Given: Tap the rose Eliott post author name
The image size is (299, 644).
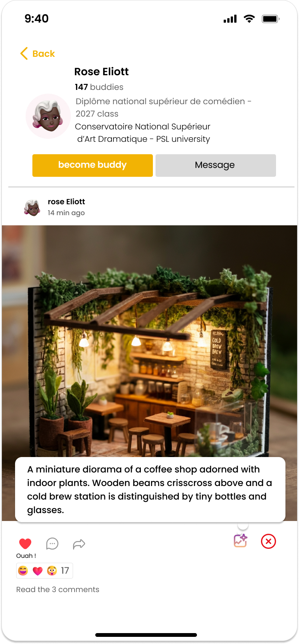Looking at the screenshot, I should (66, 202).
